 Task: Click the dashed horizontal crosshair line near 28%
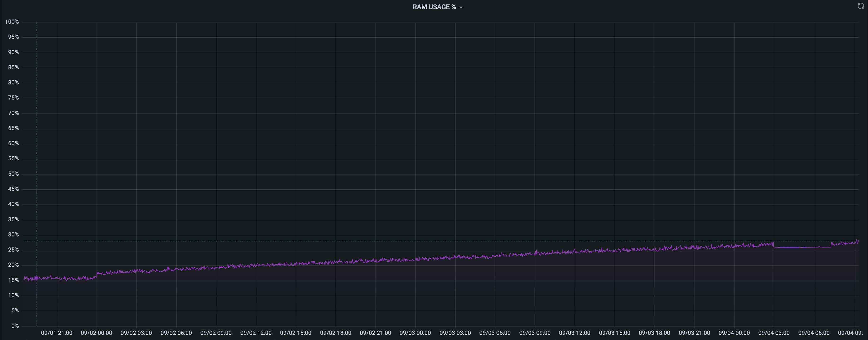(270, 241)
